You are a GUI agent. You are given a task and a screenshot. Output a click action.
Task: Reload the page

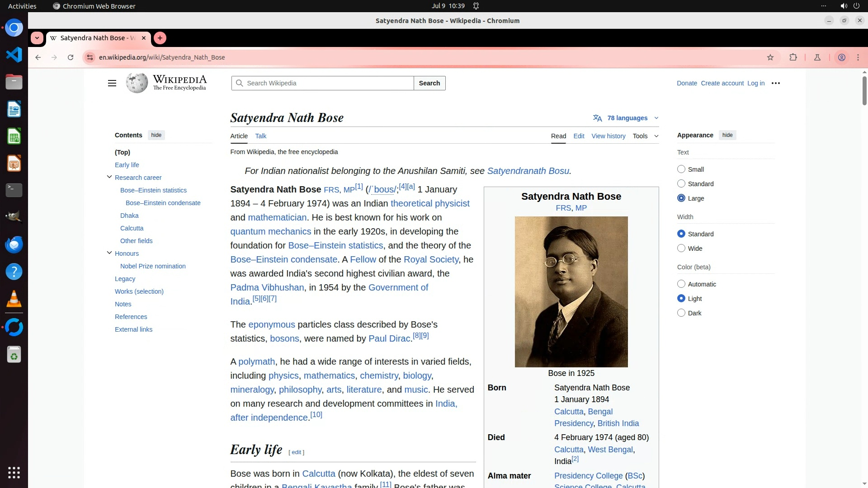point(71,57)
